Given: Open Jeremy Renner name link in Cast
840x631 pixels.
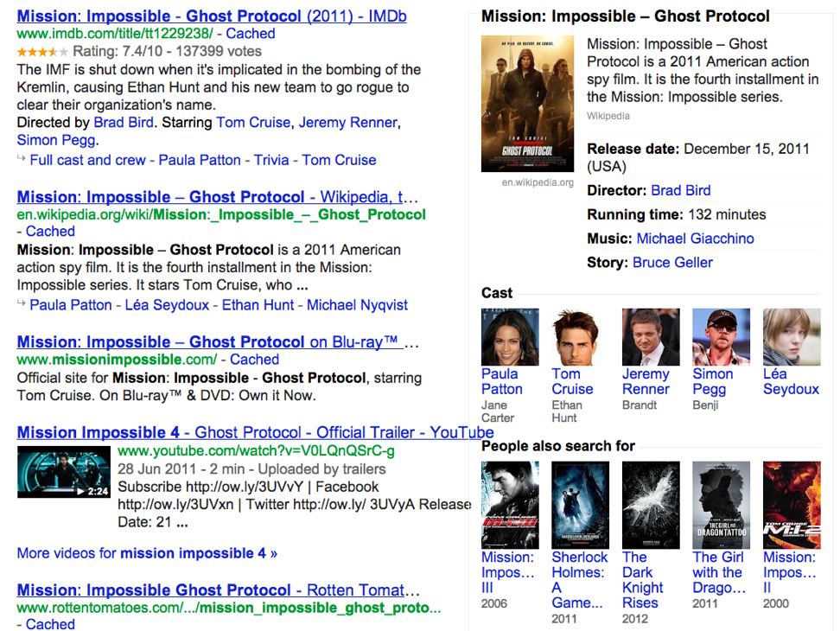Looking at the screenshot, I should [x=646, y=381].
